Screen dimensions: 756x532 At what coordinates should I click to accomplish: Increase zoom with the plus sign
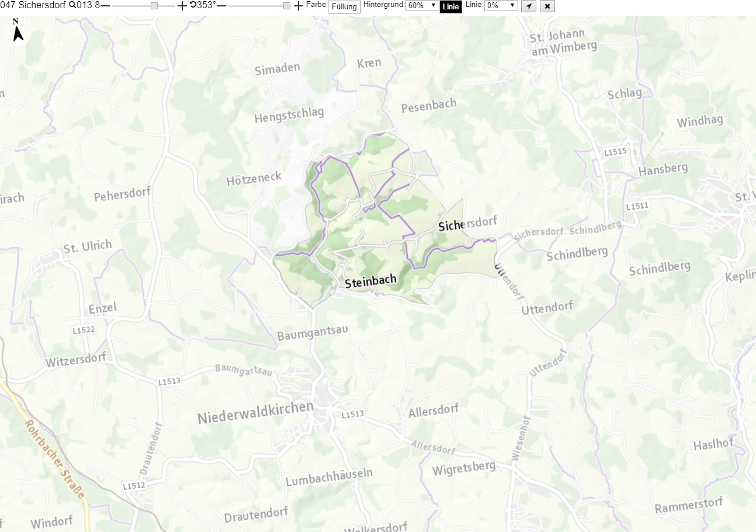click(x=182, y=6)
